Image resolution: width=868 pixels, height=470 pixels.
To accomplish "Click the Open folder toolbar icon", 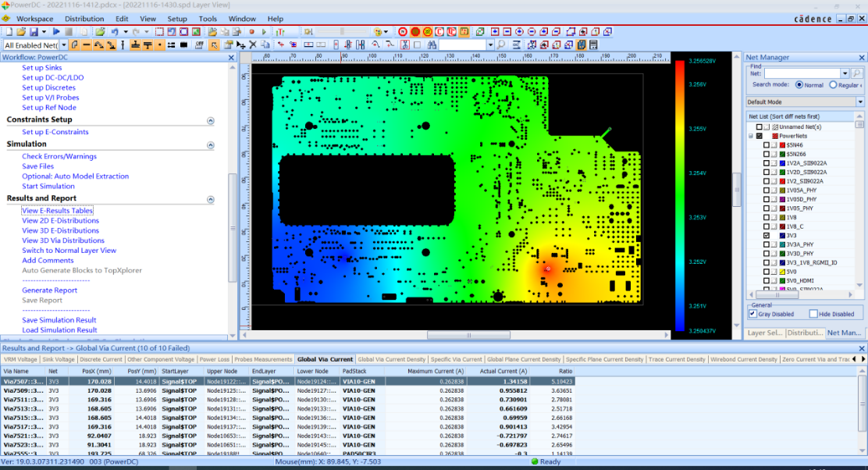I will 21,31.
